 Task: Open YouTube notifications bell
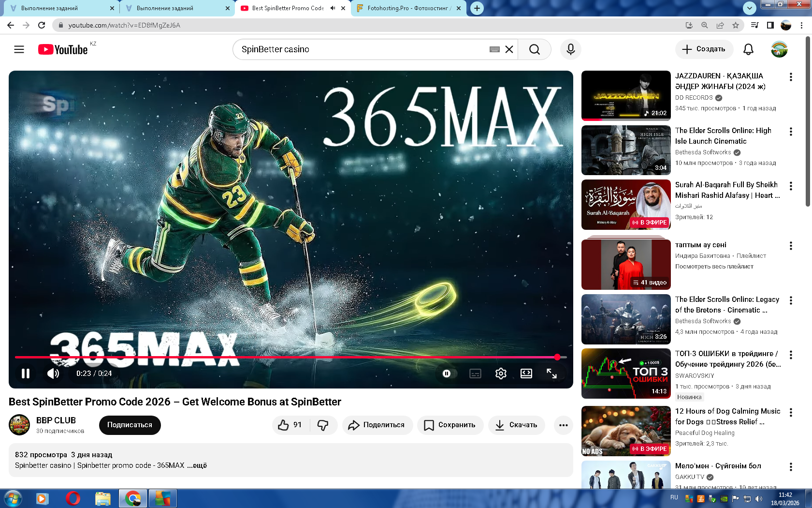tap(748, 49)
